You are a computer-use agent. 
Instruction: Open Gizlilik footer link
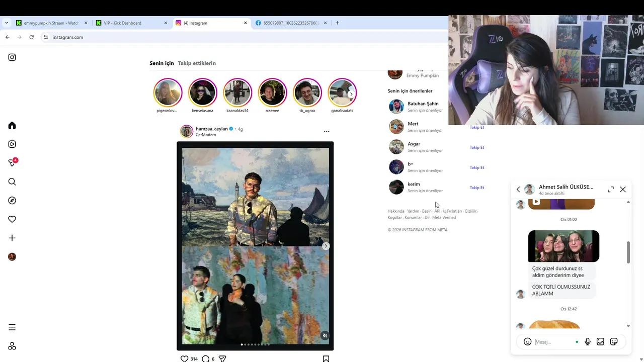(470, 211)
